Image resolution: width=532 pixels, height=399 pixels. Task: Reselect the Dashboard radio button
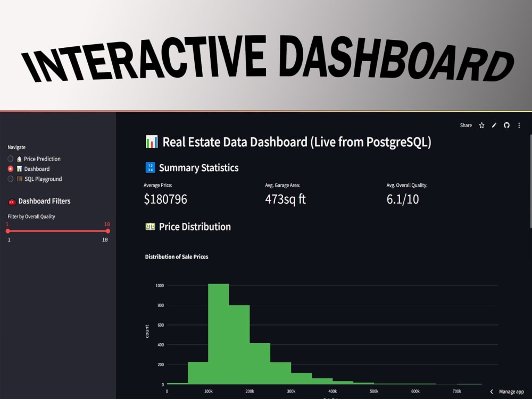pyautogui.click(x=10, y=169)
